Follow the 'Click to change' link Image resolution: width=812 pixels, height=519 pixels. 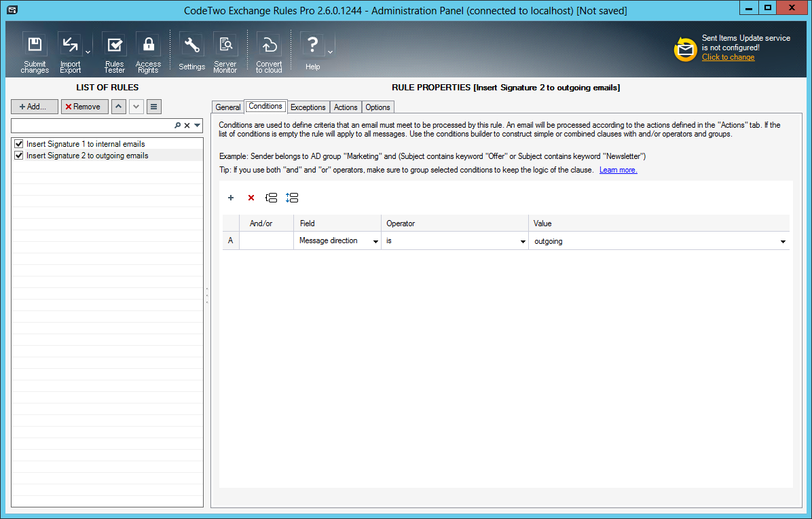(x=728, y=57)
